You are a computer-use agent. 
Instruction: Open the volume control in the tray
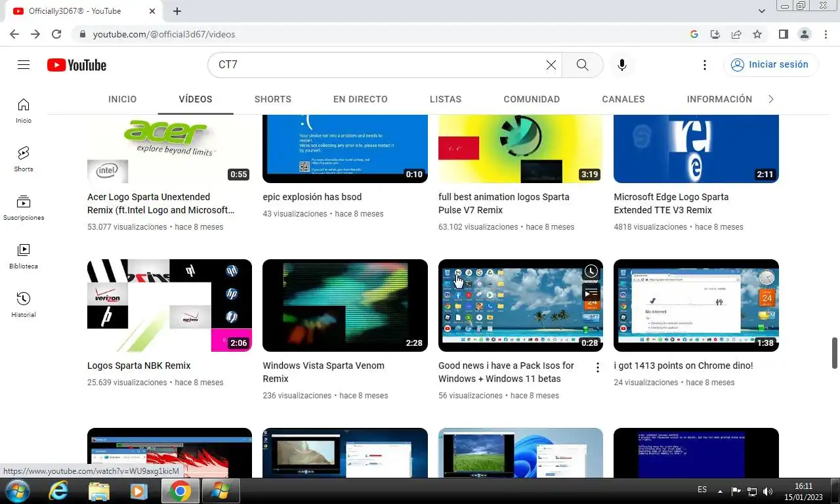point(768,491)
